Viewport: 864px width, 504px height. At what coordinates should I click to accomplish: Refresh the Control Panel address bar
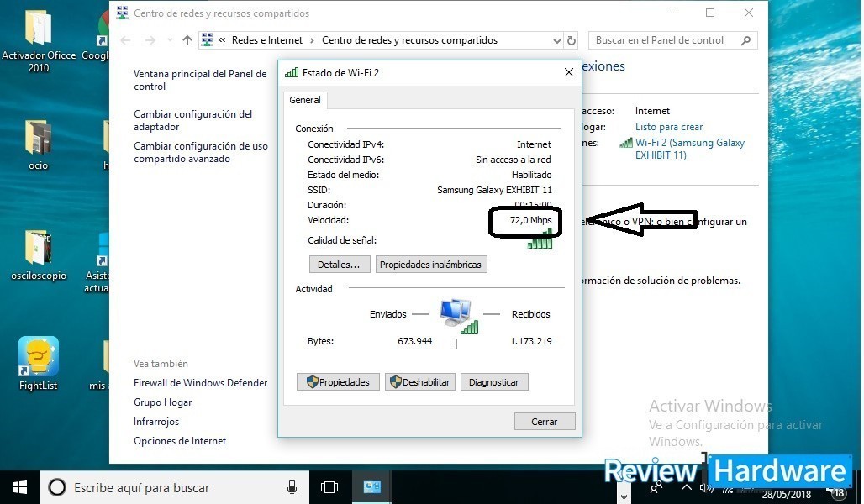pyautogui.click(x=572, y=40)
